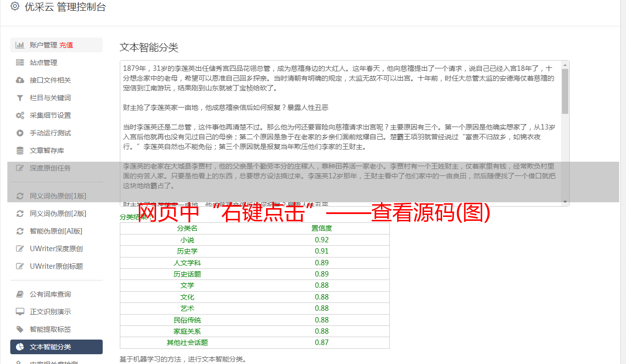Click the 分类名 column header

pos(187,228)
